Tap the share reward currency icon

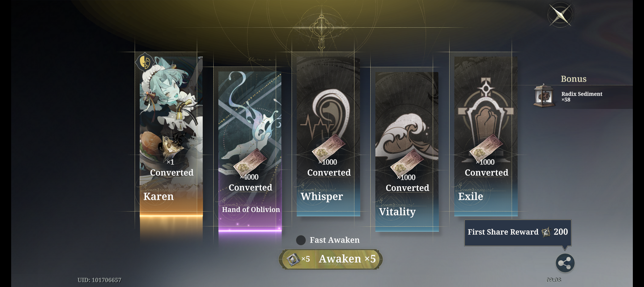(x=546, y=232)
